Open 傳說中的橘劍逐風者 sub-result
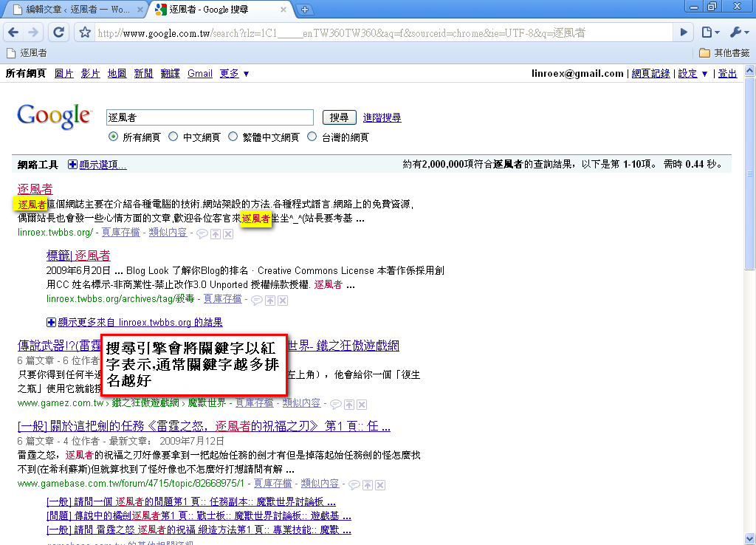Screen dimensions: 756x545 coord(199,515)
